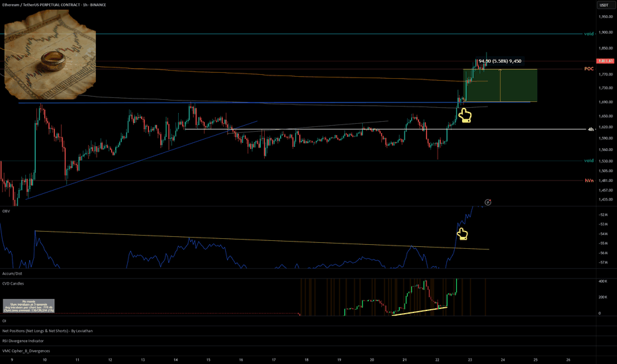The height and width of the screenshot is (364, 617).
Task: Click the 400K value on the CVD scale
Action: pyautogui.click(x=602, y=282)
